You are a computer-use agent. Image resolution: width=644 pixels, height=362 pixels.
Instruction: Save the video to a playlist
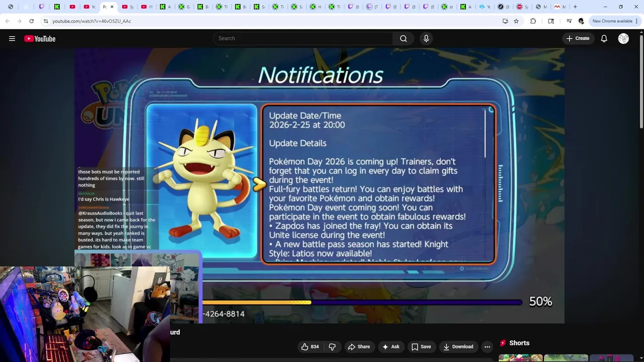[x=421, y=346]
